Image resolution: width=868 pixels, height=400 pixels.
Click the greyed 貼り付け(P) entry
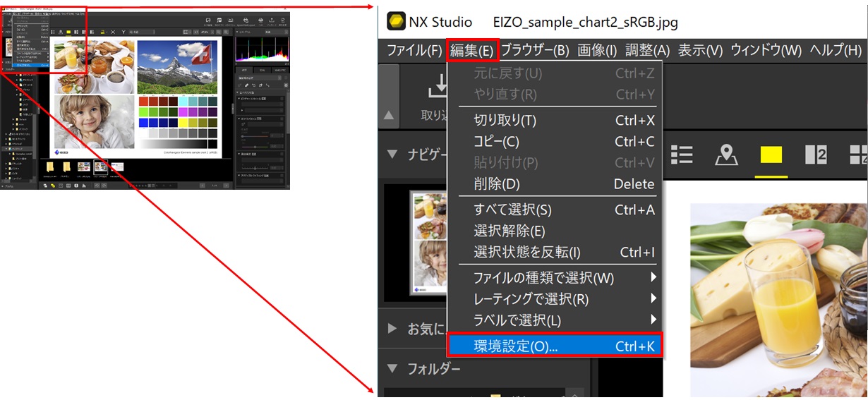tap(555, 163)
